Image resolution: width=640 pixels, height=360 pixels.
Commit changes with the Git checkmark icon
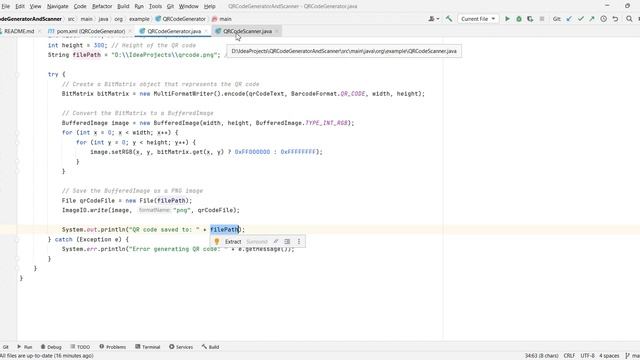click(x=580, y=19)
